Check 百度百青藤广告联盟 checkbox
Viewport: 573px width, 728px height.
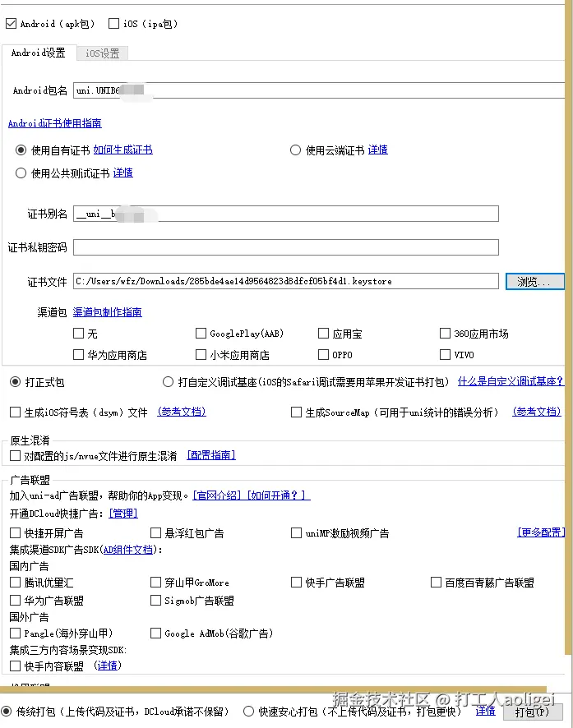436,583
